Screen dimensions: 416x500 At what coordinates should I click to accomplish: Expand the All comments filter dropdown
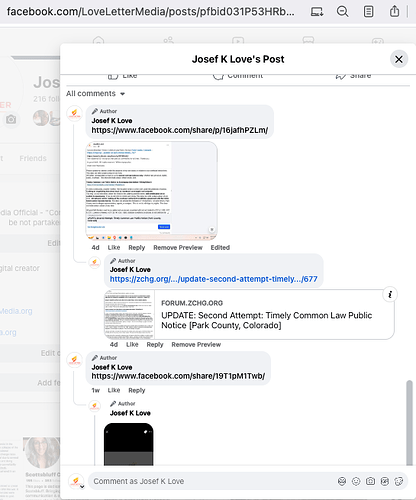pyautogui.click(x=95, y=94)
